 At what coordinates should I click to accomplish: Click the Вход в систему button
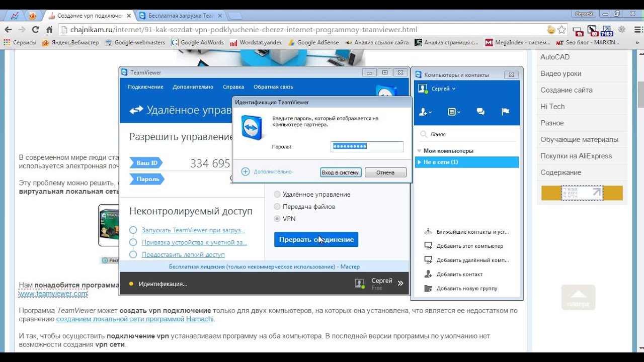(x=341, y=172)
